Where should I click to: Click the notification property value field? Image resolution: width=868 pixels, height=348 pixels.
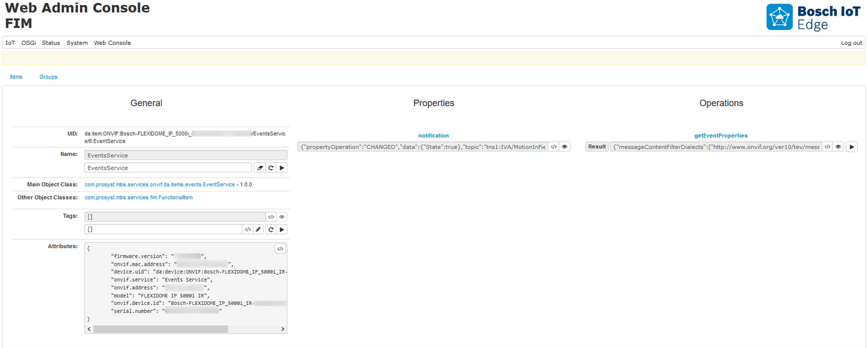[x=423, y=147]
